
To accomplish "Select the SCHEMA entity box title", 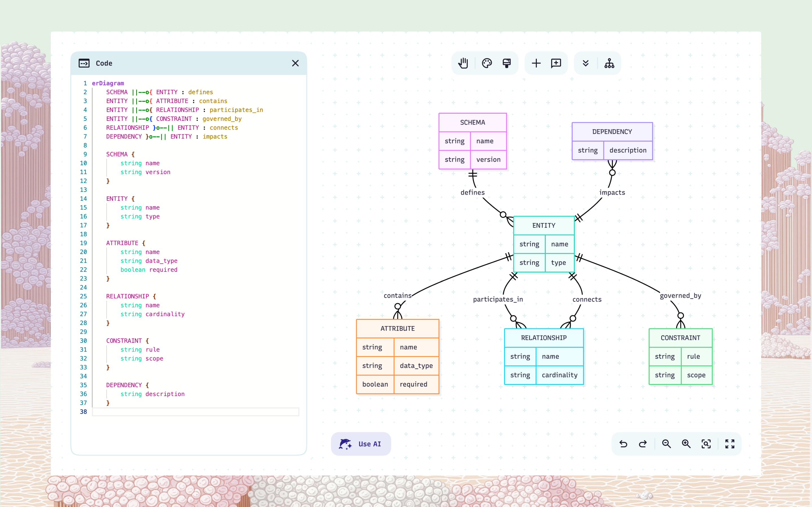I will [x=473, y=123].
